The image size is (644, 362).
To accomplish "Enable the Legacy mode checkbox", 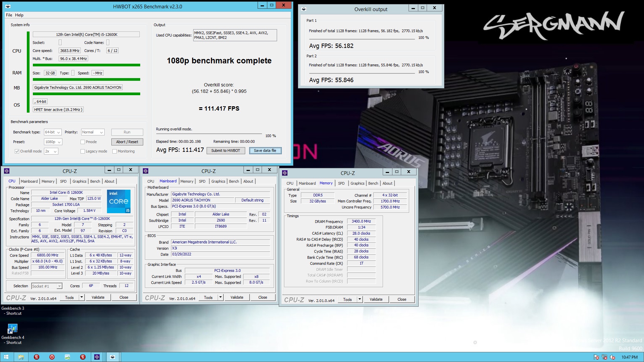I will tap(83, 152).
